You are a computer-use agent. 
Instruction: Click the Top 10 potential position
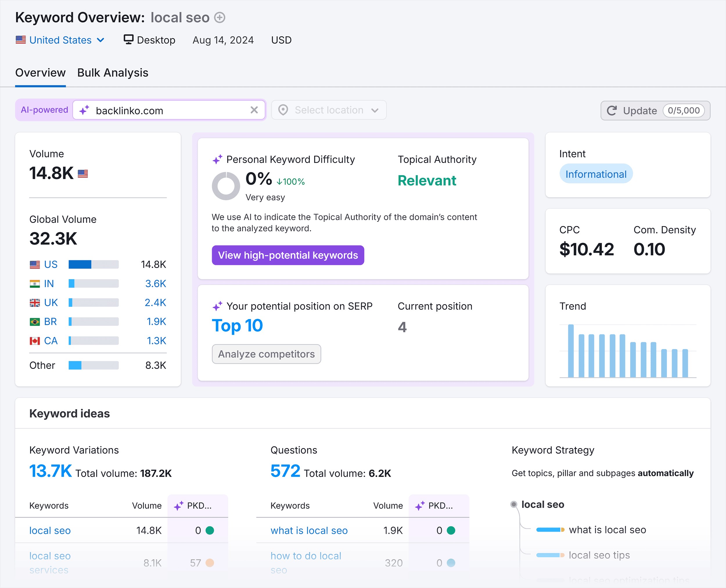pos(237,325)
